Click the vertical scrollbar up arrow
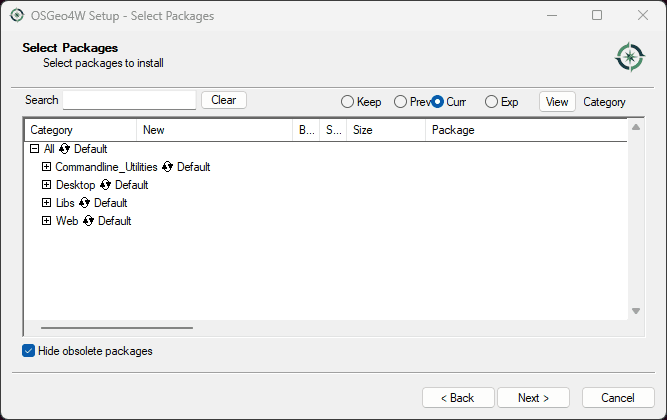 click(636, 127)
